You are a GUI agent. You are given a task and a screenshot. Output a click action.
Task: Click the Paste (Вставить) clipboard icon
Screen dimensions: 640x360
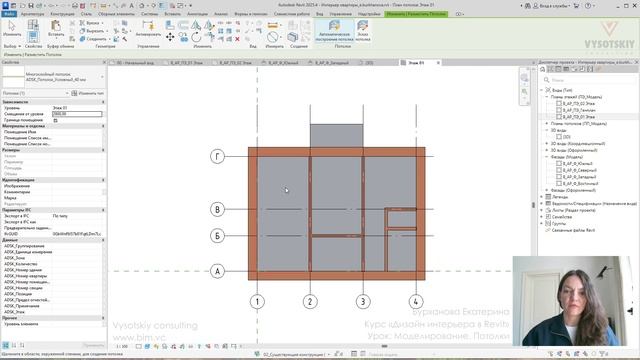click(56, 26)
